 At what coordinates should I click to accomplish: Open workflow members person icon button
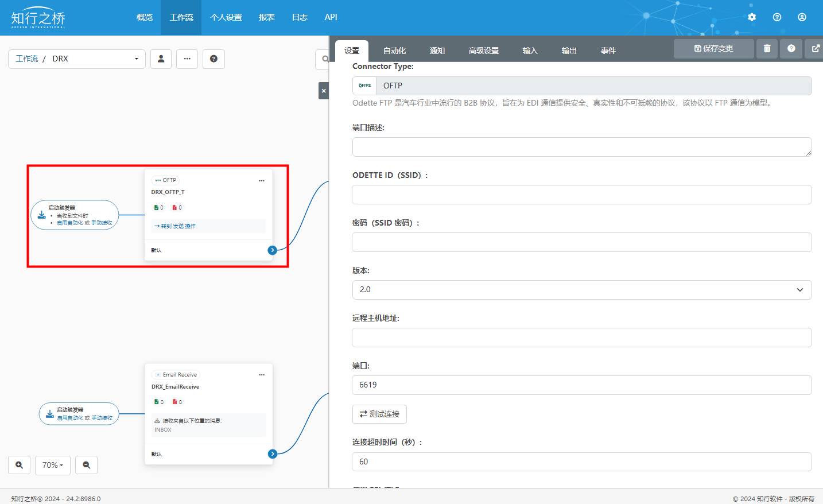tap(161, 59)
